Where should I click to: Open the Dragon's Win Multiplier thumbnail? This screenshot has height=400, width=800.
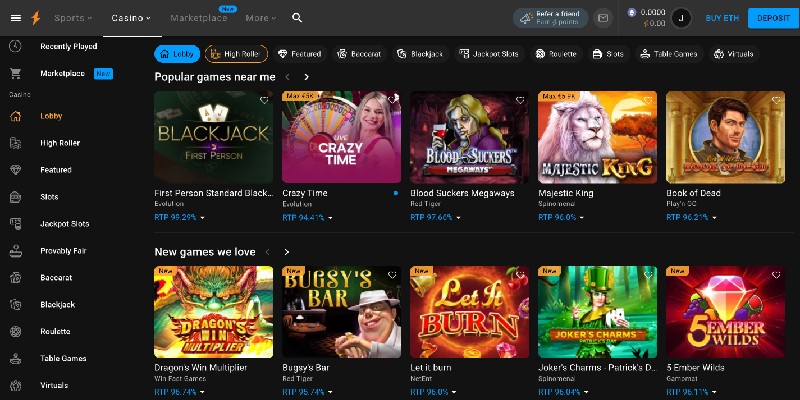213,312
